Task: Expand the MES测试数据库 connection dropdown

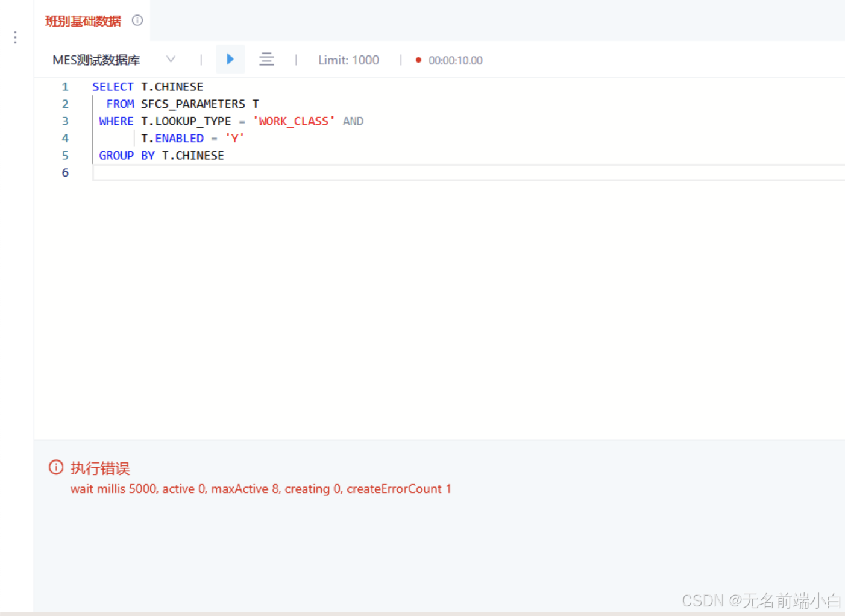Action: pyautogui.click(x=171, y=59)
